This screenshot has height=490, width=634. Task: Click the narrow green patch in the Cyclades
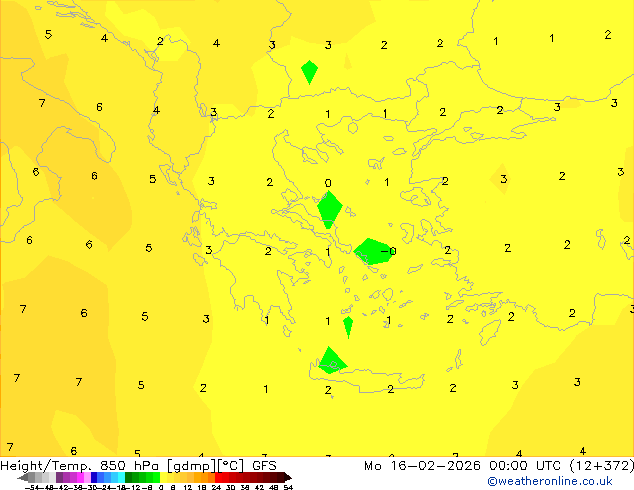click(348, 327)
